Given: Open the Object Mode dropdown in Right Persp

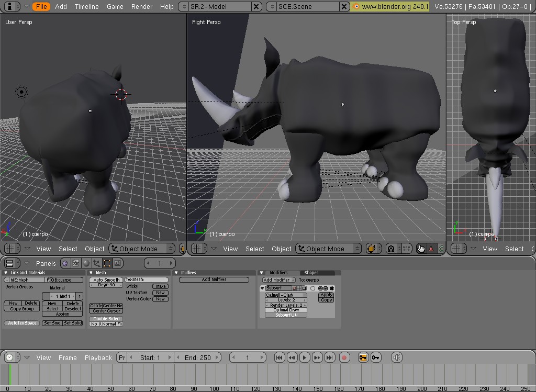Looking at the screenshot, I should point(329,249).
